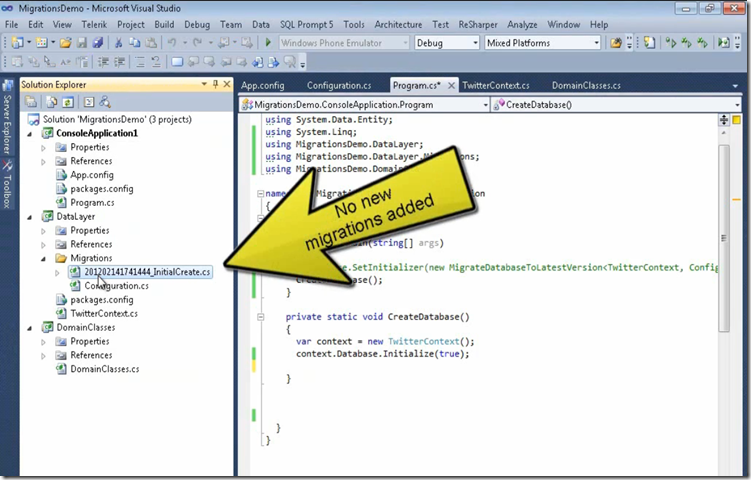Click the yellow folder icon right of Mixed Platforms

pyautogui.click(x=616, y=43)
